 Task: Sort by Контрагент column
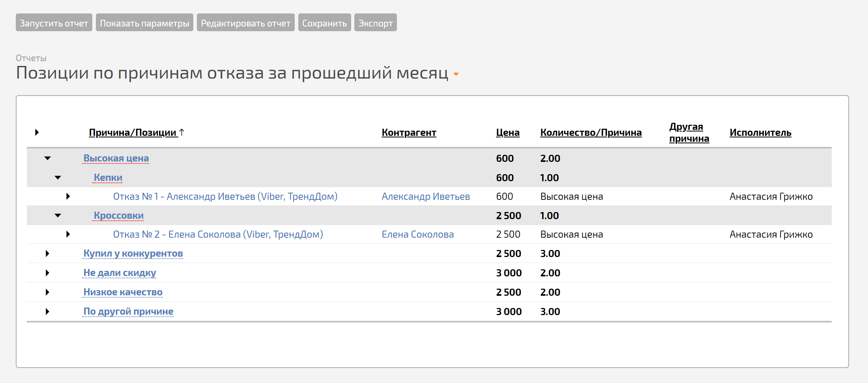[409, 132]
